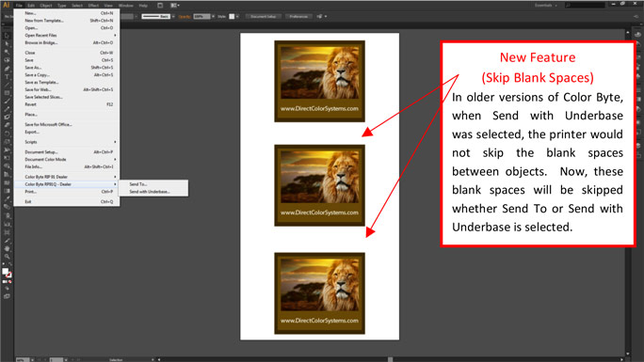The image size is (644, 362).
Task: Select the Pen tool
Action: point(7,69)
